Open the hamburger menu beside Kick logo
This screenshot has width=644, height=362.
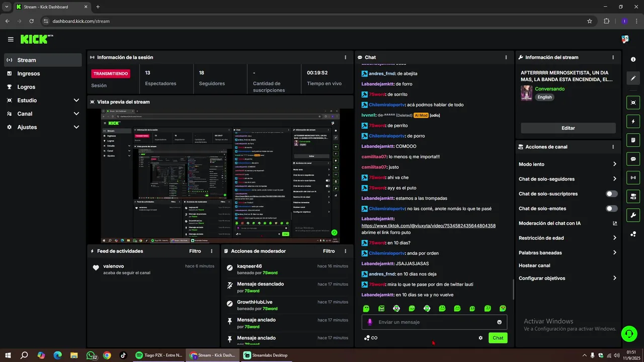point(11,39)
